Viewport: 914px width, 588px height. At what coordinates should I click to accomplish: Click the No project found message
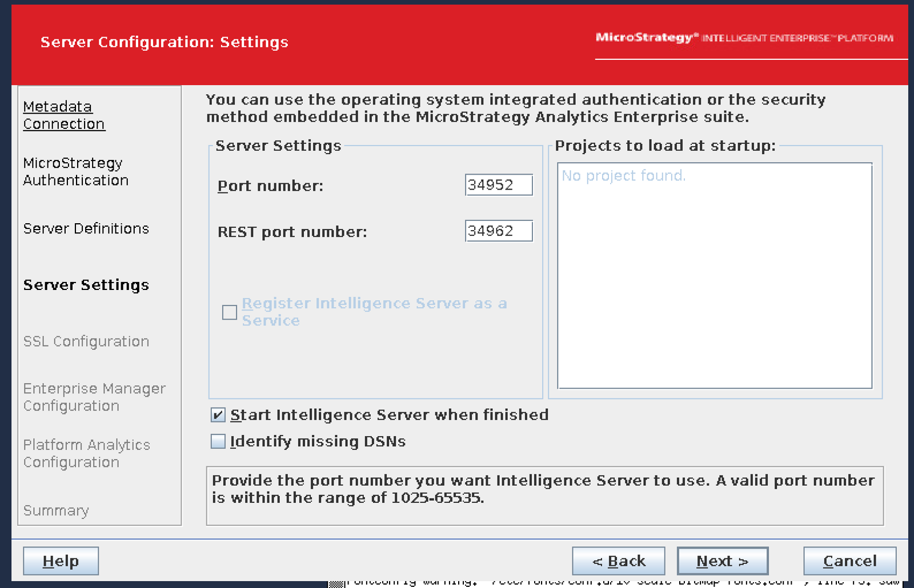click(623, 175)
